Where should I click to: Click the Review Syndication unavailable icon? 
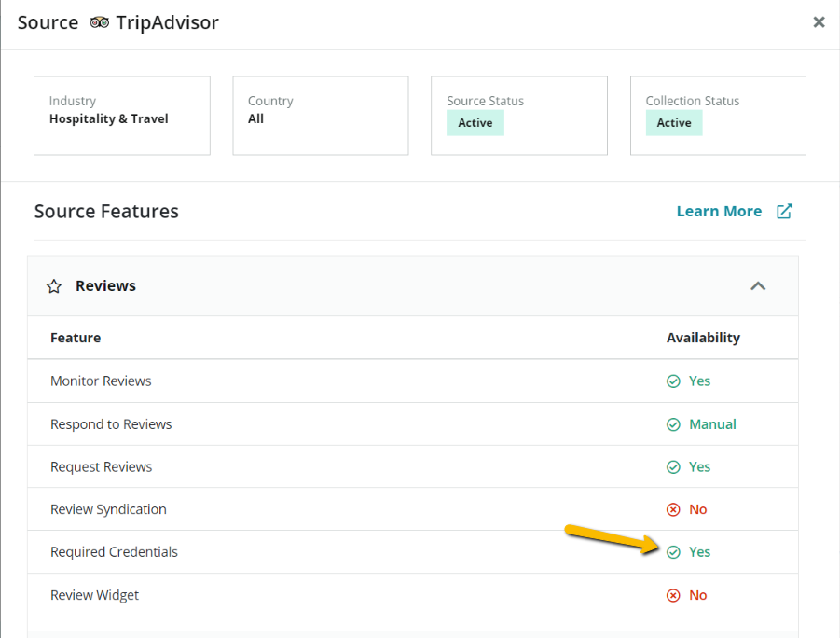[673, 509]
